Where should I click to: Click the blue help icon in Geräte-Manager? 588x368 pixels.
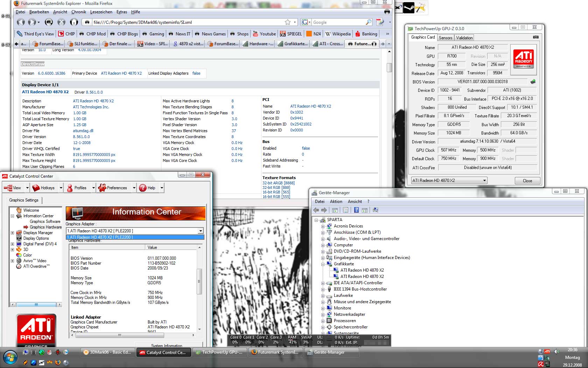tap(356, 210)
